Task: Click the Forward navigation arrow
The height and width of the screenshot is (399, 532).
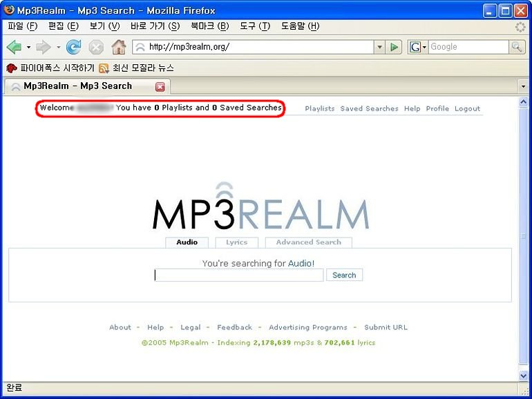Action: (44, 47)
